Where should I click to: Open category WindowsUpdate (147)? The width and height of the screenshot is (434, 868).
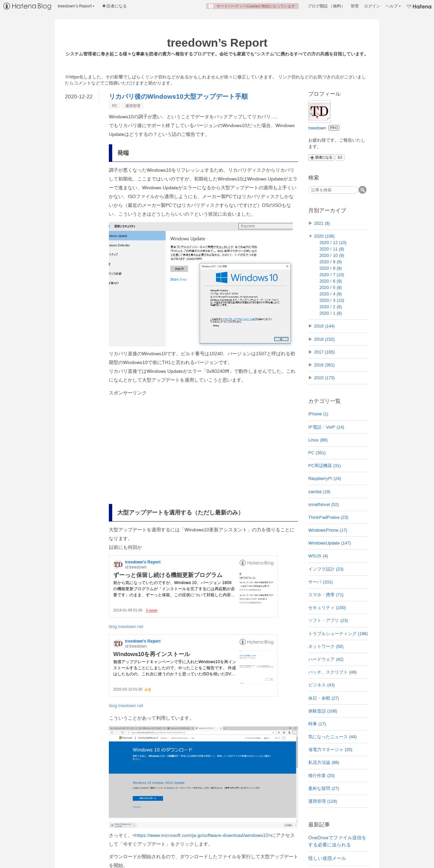point(330,543)
